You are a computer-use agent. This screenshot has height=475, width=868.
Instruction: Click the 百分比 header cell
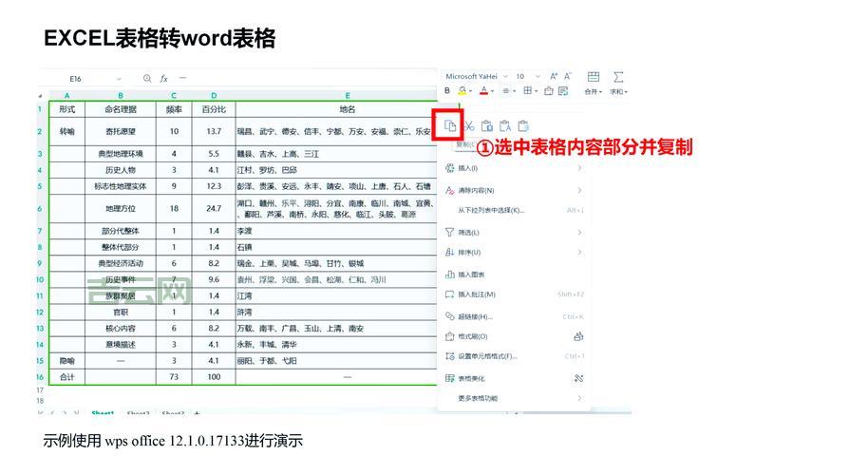[x=214, y=109]
